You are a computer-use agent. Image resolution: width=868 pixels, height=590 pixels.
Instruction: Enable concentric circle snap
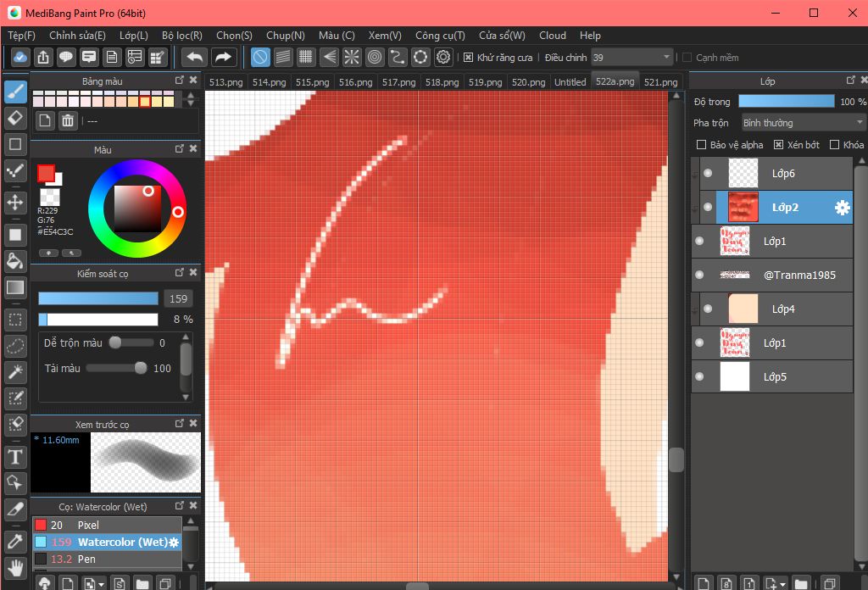pos(375,57)
